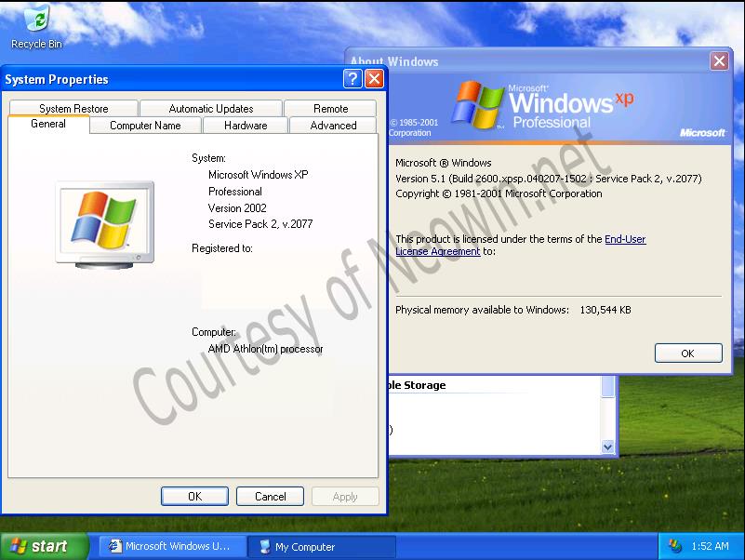Click the Help question mark in System Properties
The image size is (745, 560).
tap(353, 78)
